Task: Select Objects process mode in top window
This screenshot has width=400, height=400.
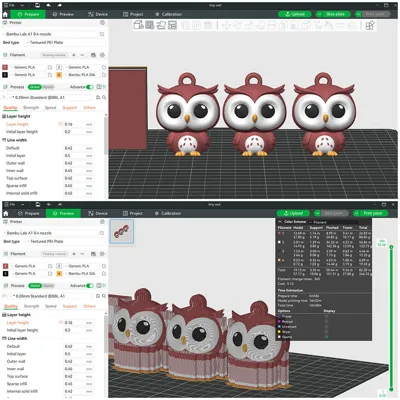Action: pyautogui.click(x=48, y=87)
